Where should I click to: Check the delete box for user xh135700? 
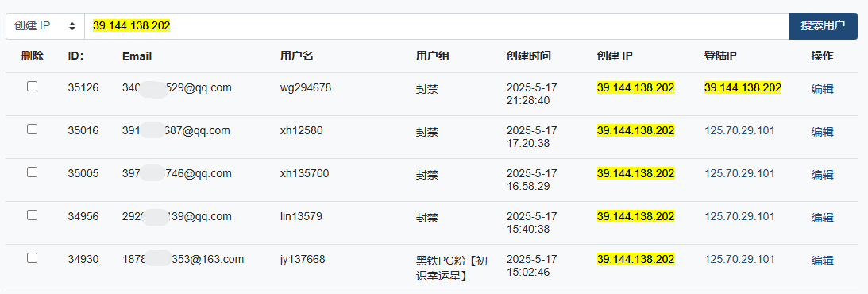[32, 172]
